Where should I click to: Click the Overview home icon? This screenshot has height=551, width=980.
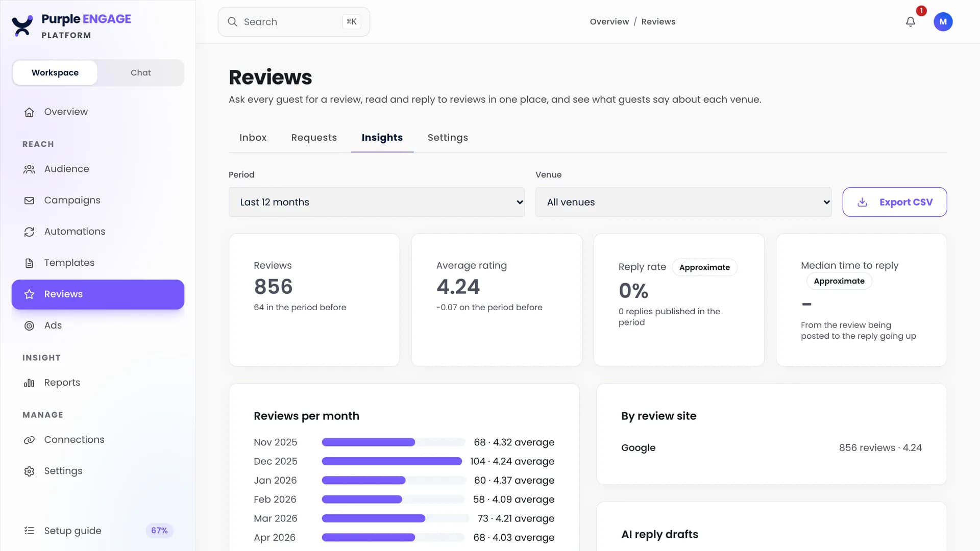pyautogui.click(x=29, y=112)
